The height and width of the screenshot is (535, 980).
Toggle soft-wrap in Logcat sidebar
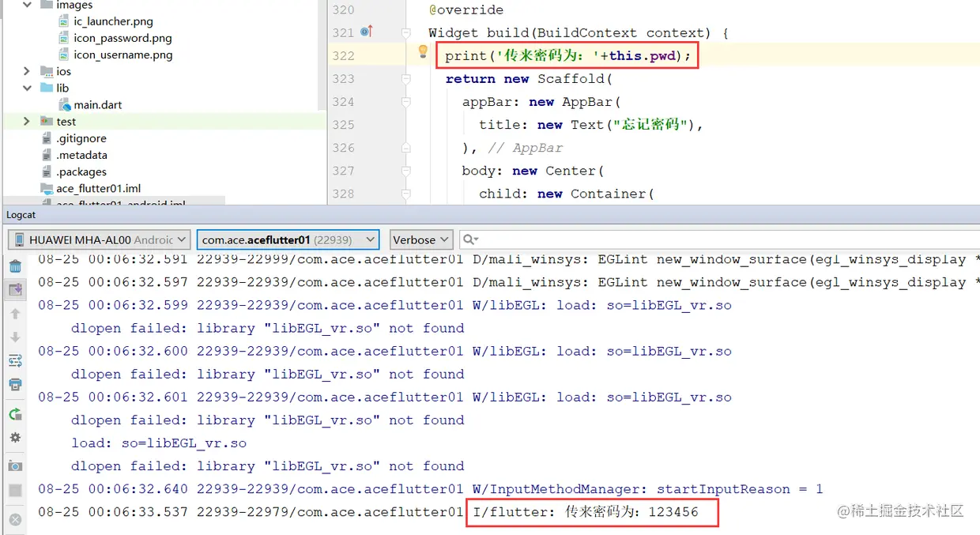15,361
